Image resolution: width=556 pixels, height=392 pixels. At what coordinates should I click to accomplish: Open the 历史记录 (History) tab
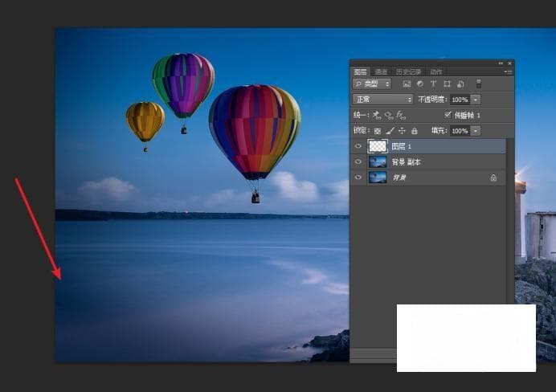(x=408, y=72)
